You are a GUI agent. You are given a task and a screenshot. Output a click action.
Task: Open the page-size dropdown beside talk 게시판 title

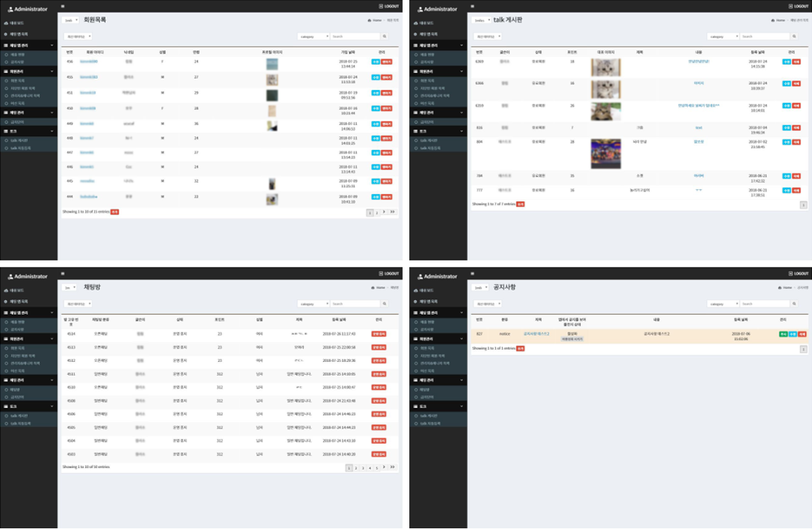click(x=480, y=19)
